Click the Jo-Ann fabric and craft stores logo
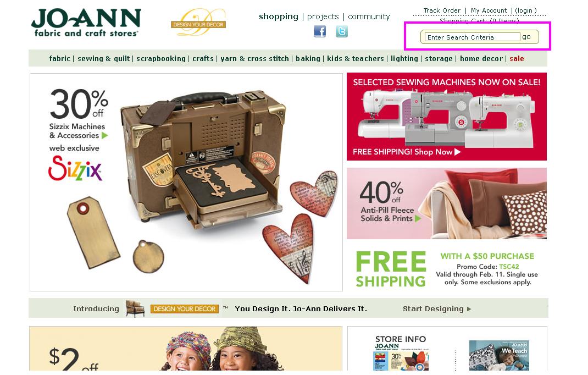 click(x=86, y=23)
